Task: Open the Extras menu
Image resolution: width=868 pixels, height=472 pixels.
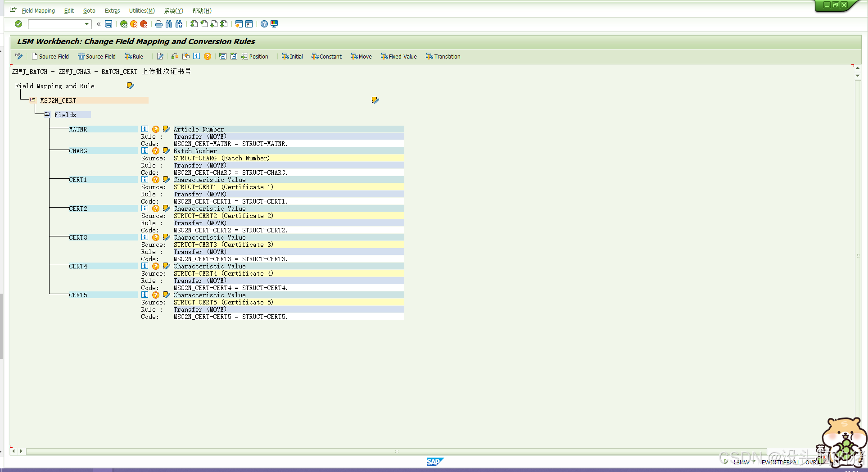Action: click(x=112, y=11)
